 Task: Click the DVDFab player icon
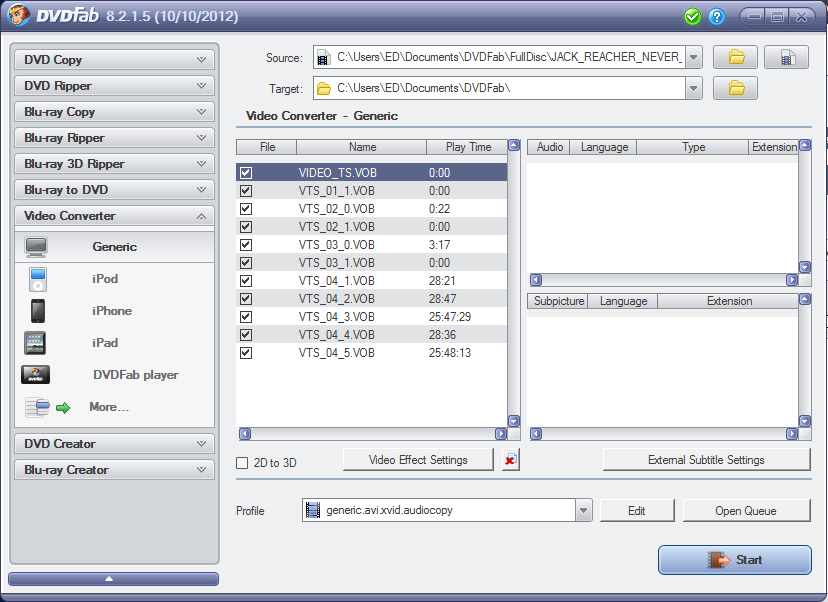point(35,374)
